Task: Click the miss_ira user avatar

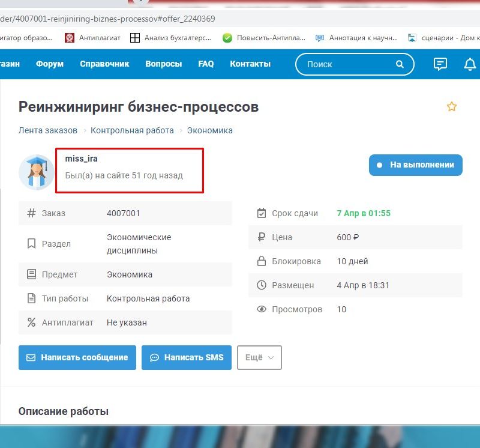Action: [37, 172]
